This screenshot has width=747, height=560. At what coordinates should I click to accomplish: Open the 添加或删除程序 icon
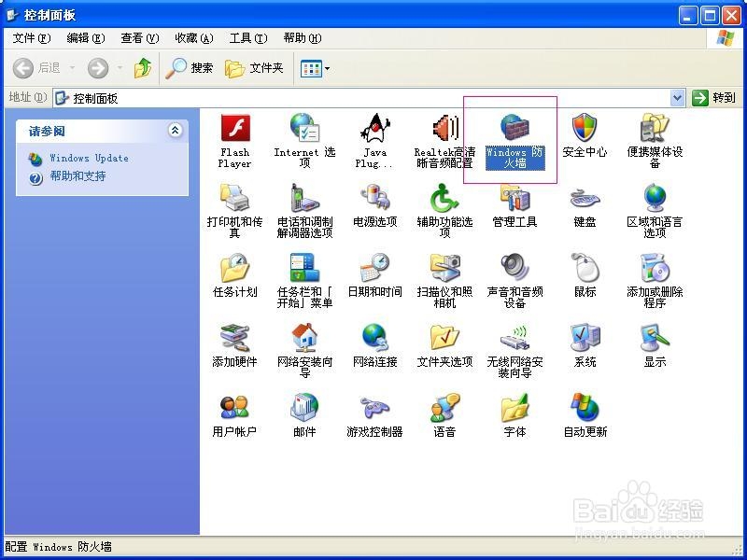655,268
